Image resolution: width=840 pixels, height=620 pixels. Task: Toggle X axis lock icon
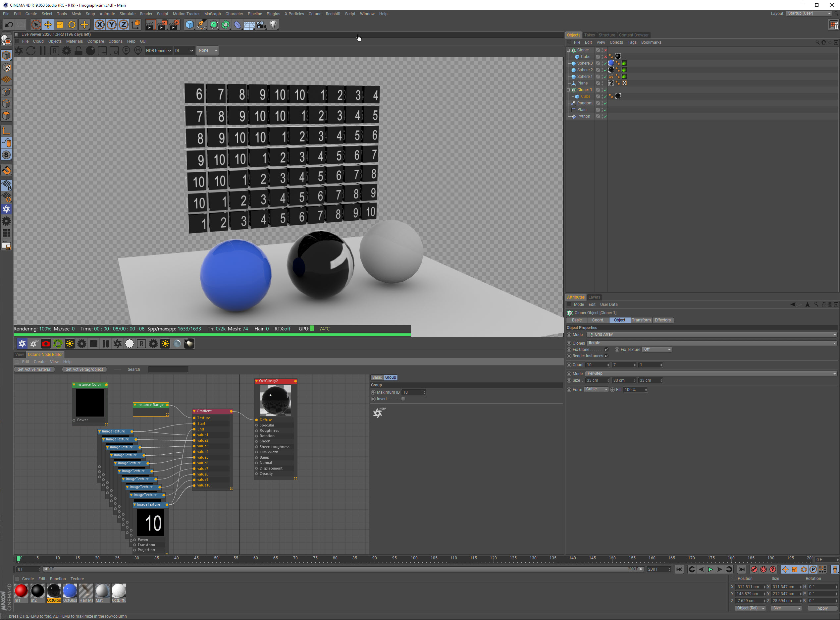[x=99, y=25]
